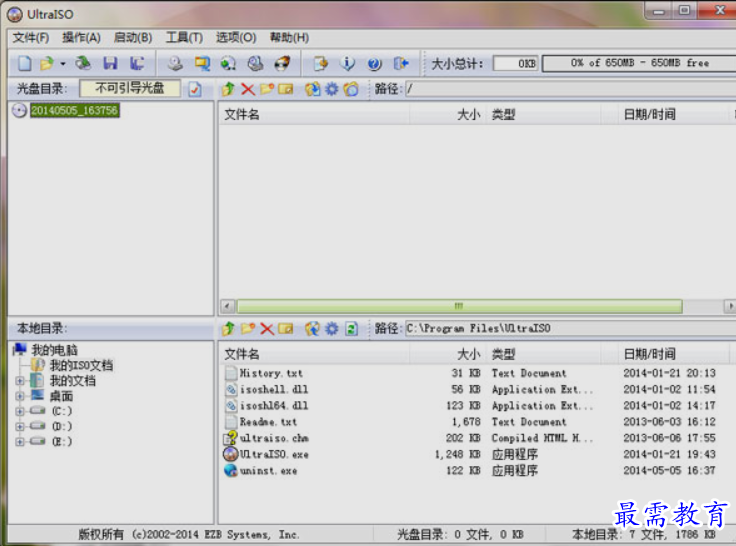This screenshot has height=546, width=736.
Task: Click the disc panel horizontal scrollbar thumb
Action: (460, 307)
